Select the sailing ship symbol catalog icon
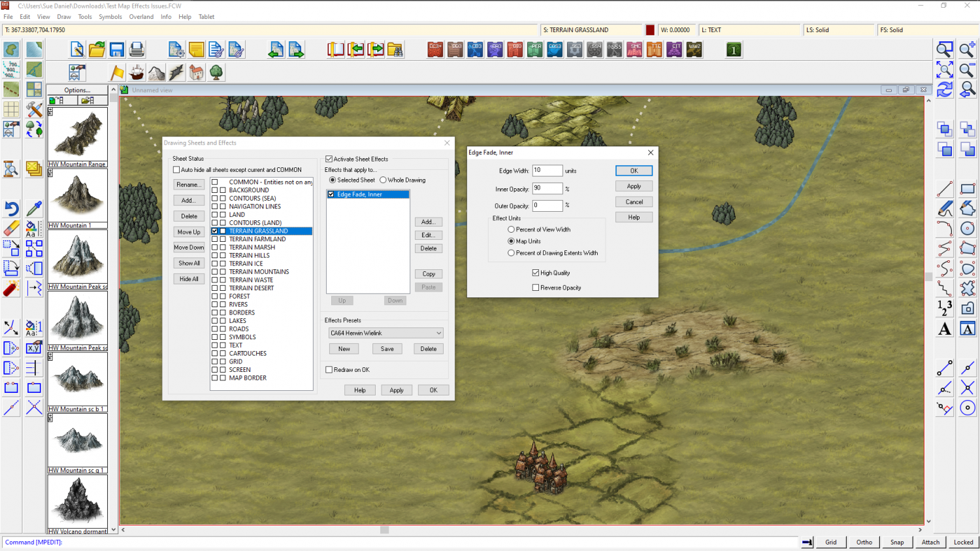The height and width of the screenshot is (551, 980). [137, 72]
